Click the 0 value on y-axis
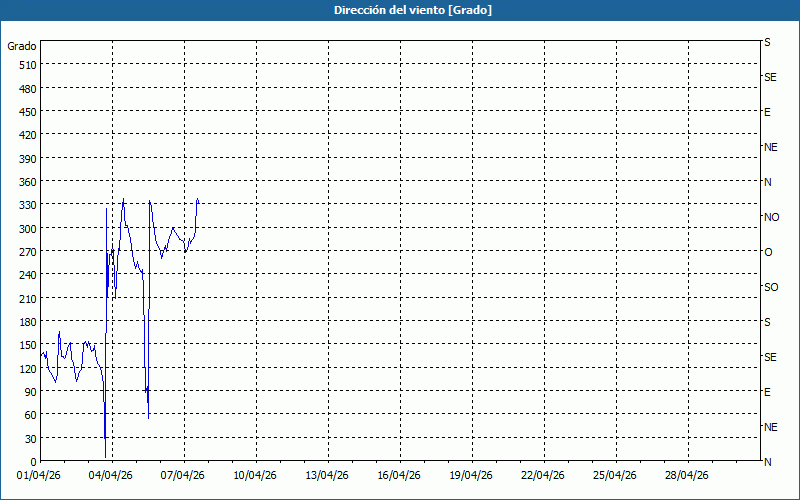This screenshot has width=800, height=500. (x=32, y=462)
